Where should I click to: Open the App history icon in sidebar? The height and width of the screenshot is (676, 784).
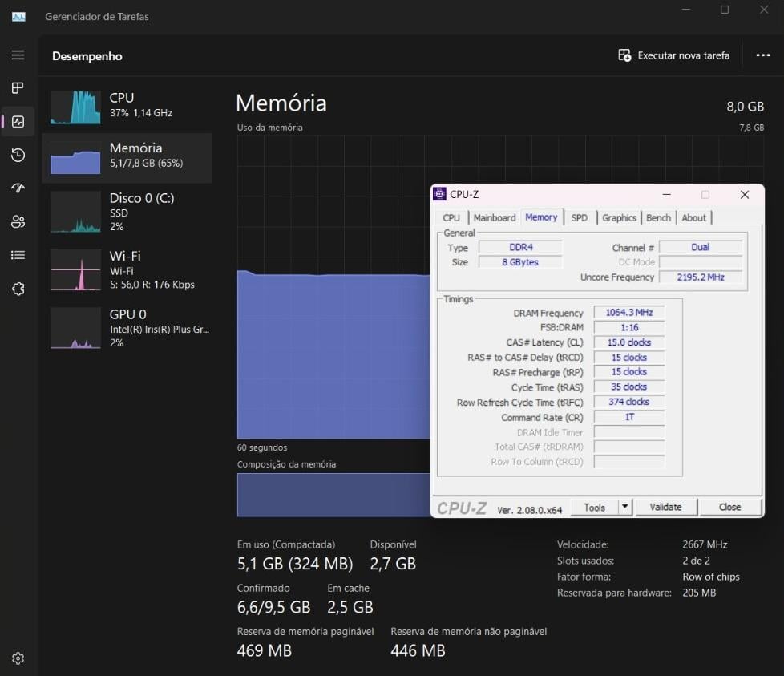(x=18, y=155)
